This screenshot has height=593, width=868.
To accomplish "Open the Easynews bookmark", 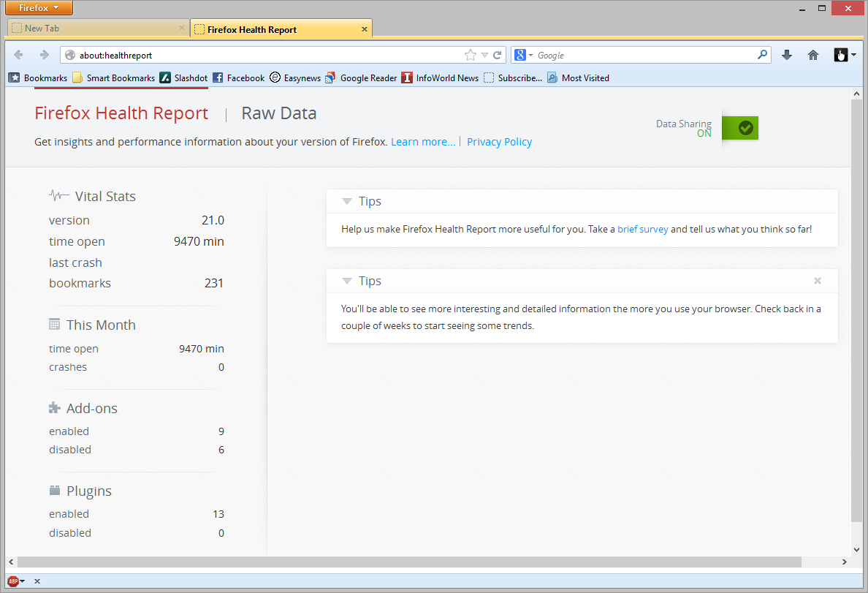I will (295, 78).
